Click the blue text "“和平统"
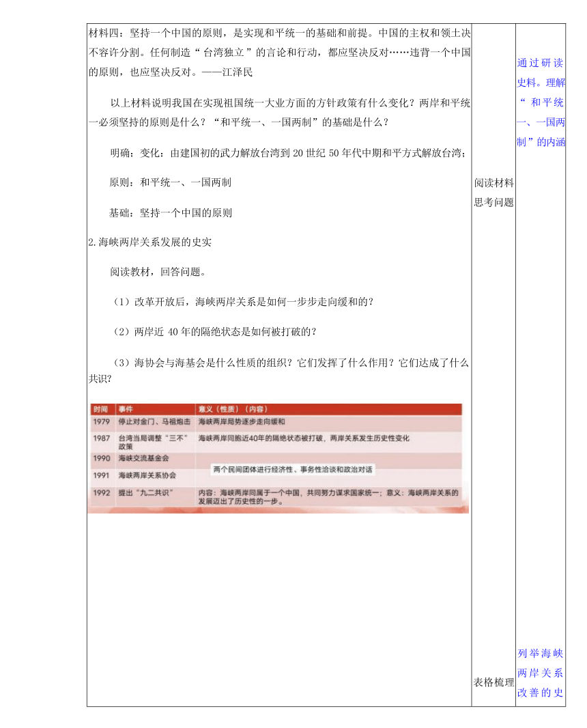This screenshot has width=587, height=728. pos(541,102)
